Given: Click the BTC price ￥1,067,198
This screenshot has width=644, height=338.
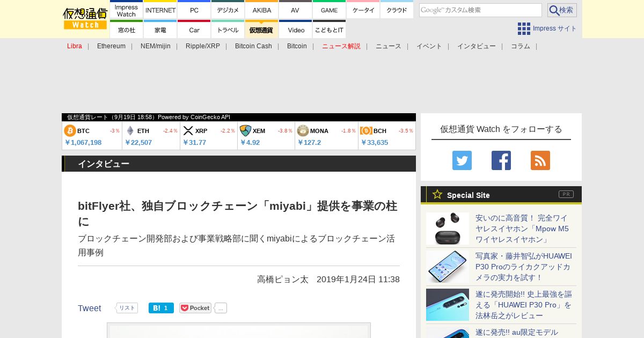Looking at the screenshot, I should click(83, 143).
